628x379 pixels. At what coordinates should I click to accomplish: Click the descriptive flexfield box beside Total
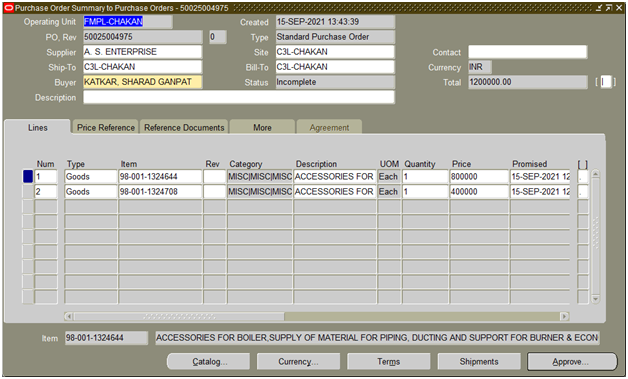pyautogui.click(x=606, y=82)
